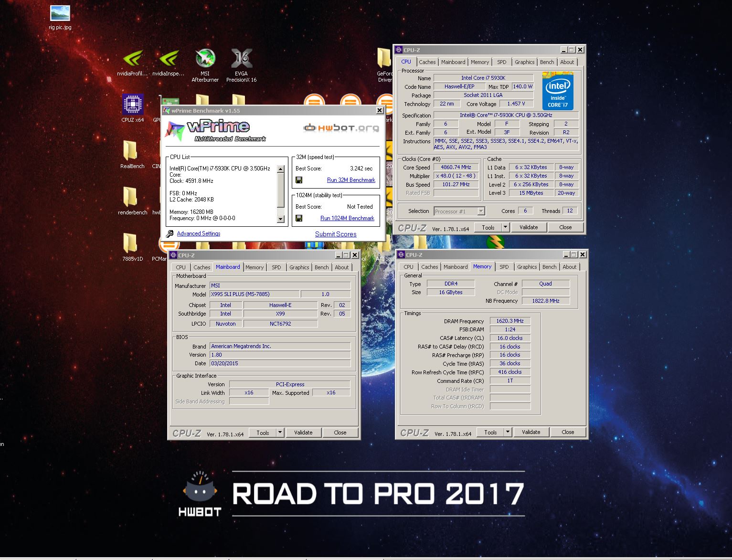Open SPD tab in Mainboard CPU-Z window
732x560 pixels.
tap(276, 267)
